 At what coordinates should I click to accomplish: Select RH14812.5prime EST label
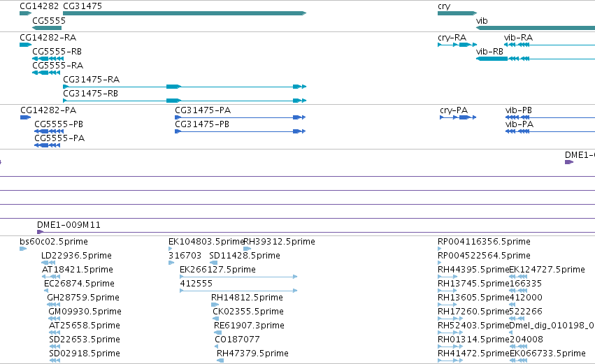[247, 298]
